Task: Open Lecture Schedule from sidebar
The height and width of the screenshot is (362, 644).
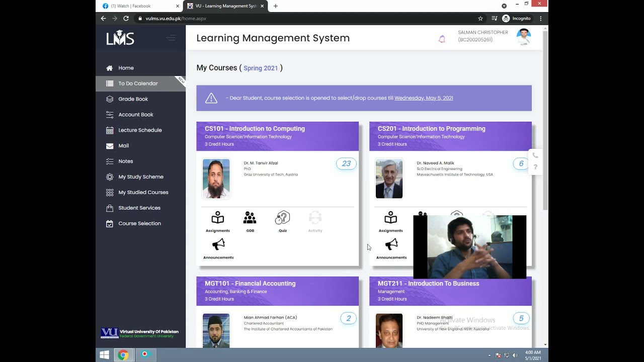Action: pos(140,130)
